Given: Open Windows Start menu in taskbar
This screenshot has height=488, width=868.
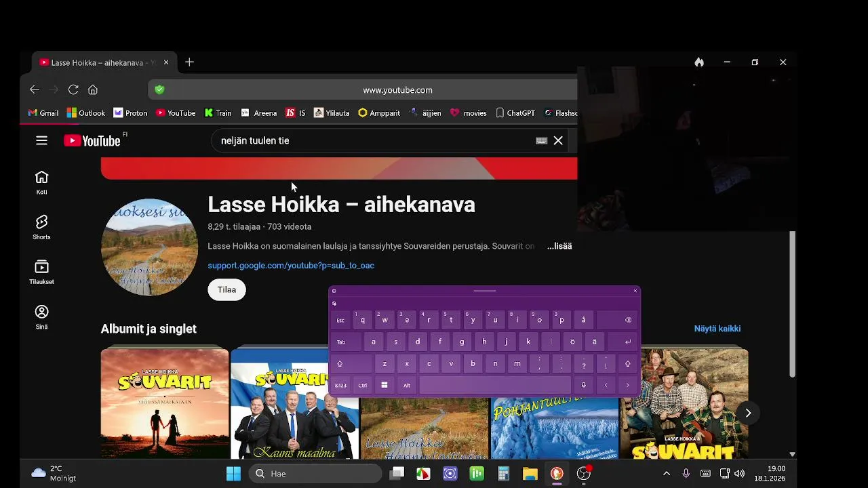Looking at the screenshot, I should pos(233,474).
